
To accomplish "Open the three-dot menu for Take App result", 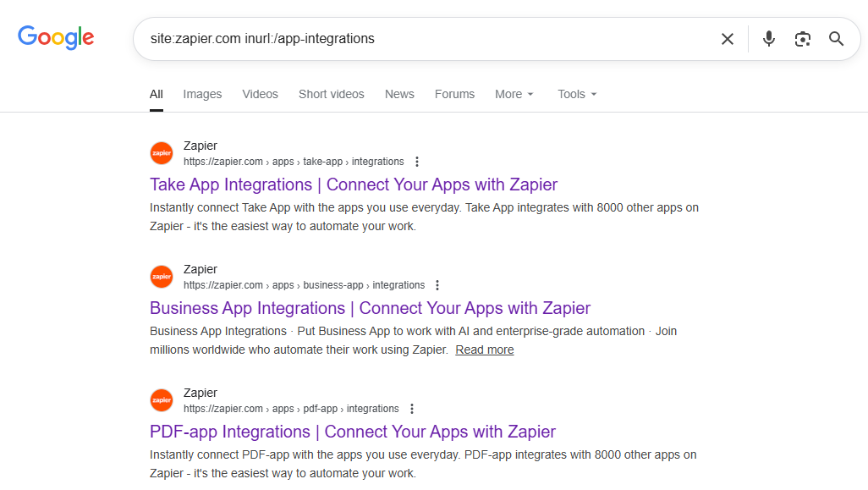I will click(x=417, y=162).
